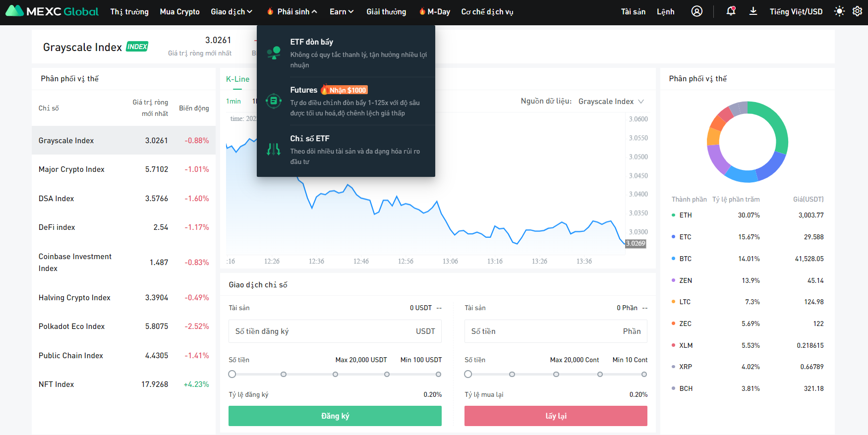Set redemption slider handle at zero

click(x=468, y=374)
